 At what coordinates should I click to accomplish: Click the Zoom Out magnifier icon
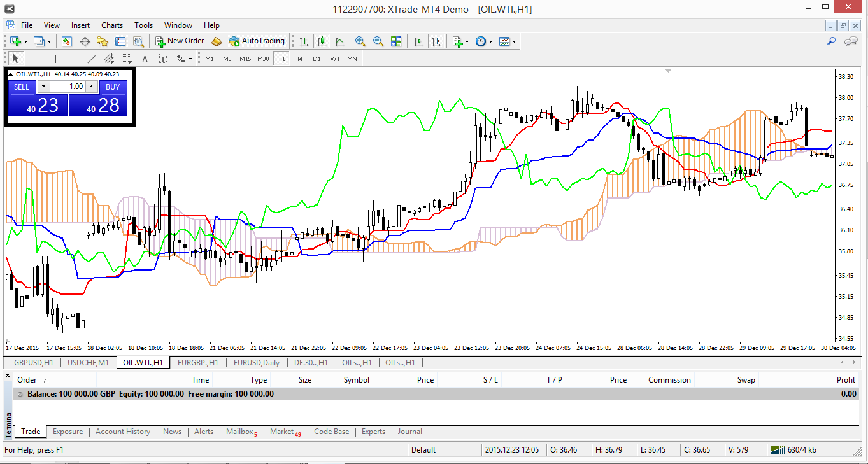tap(378, 41)
